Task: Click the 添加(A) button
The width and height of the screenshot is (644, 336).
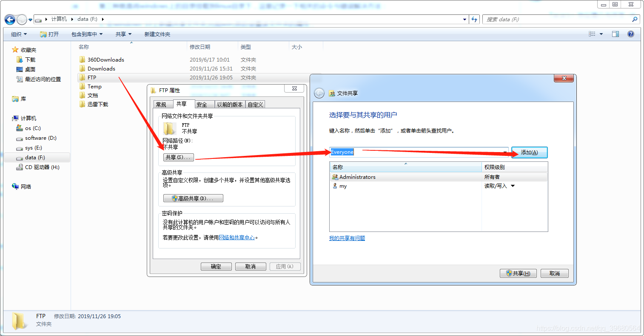Action: point(529,152)
